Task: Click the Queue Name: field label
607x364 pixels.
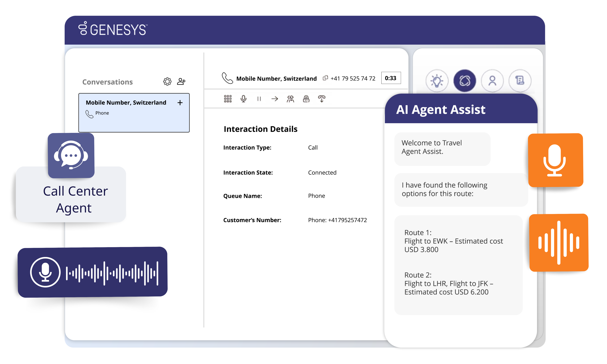Action: (243, 196)
